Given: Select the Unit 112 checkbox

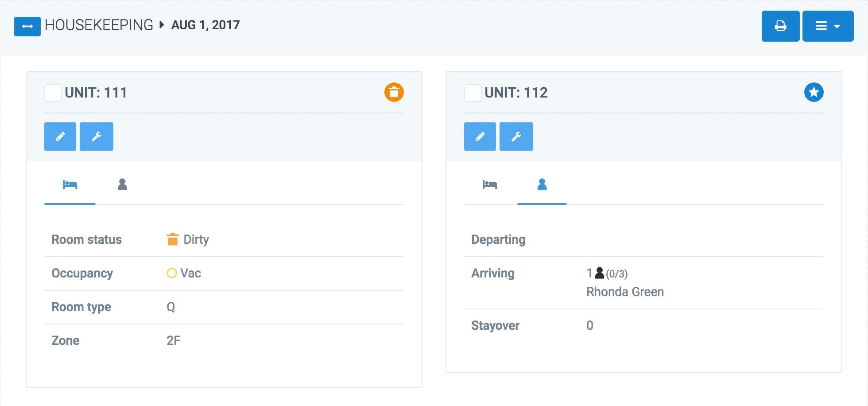Looking at the screenshot, I should point(473,93).
